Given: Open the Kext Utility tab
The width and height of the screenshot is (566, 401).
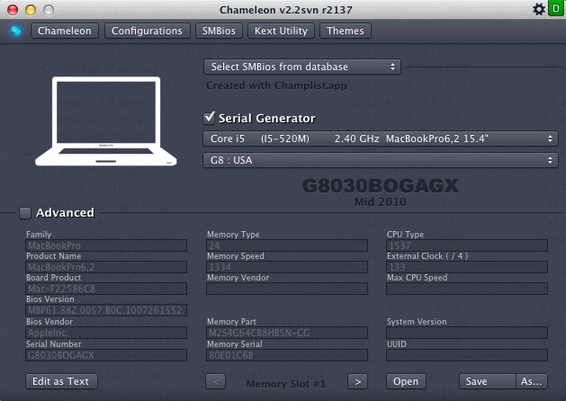Looking at the screenshot, I should [x=281, y=31].
